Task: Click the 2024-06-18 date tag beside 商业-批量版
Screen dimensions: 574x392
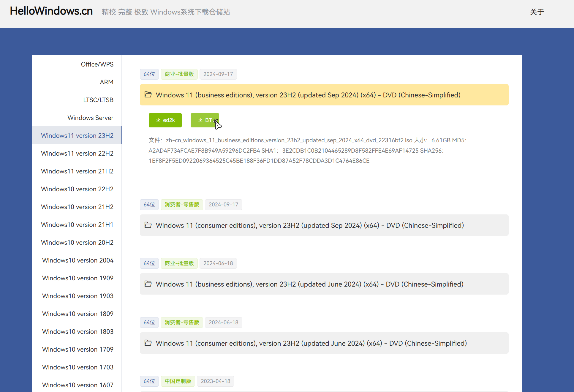Action: click(x=218, y=263)
